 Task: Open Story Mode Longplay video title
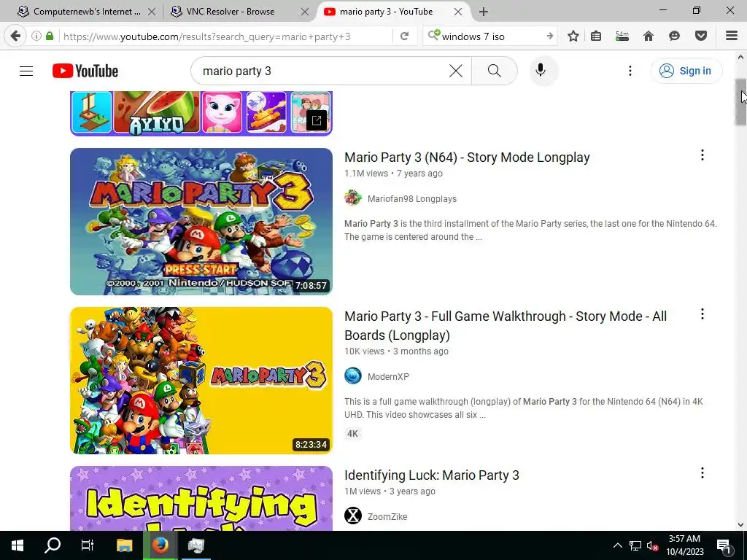(x=467, y=157)
